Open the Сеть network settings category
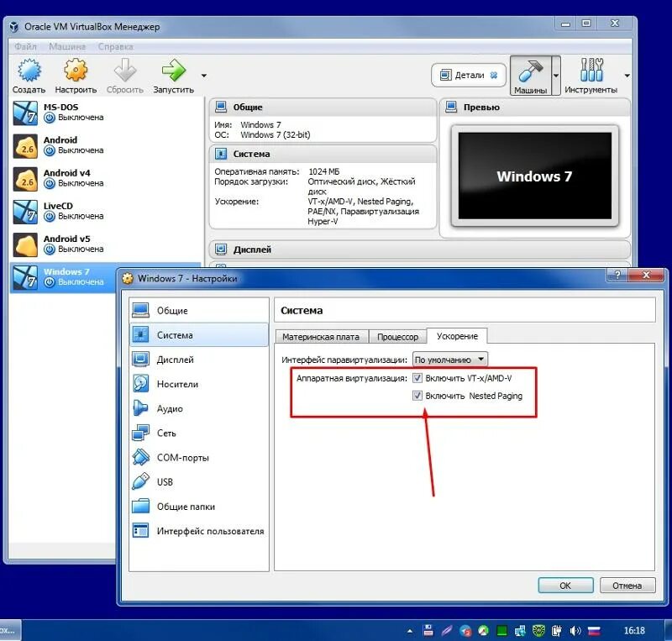Image resolution: width=672 pixels, height=641 pixels. click(199, 433)
